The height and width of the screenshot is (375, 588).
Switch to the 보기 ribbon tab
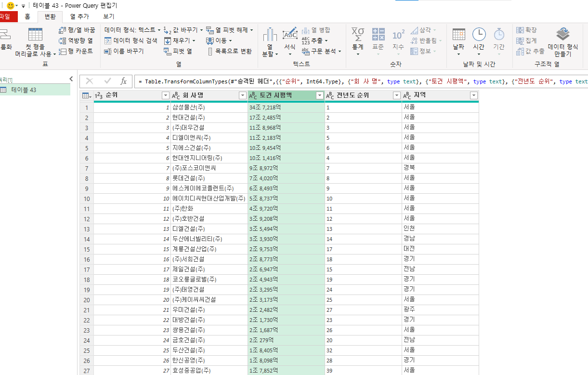(109, 16)
